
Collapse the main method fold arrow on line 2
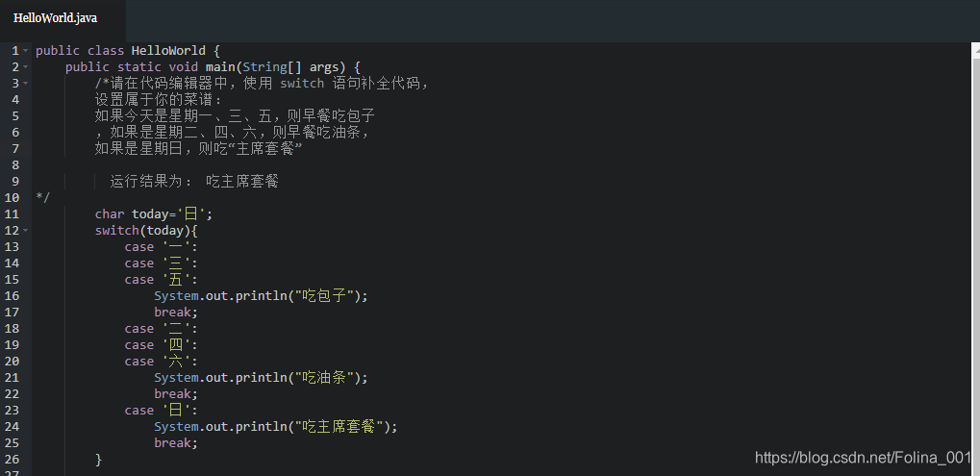pos(26,67)
